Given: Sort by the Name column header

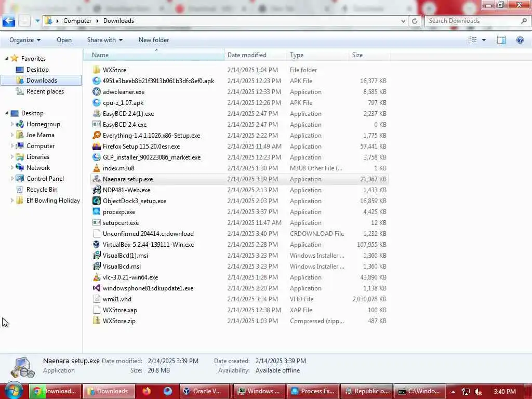Looking at the screenshot, I should click(x=154, y=55).
